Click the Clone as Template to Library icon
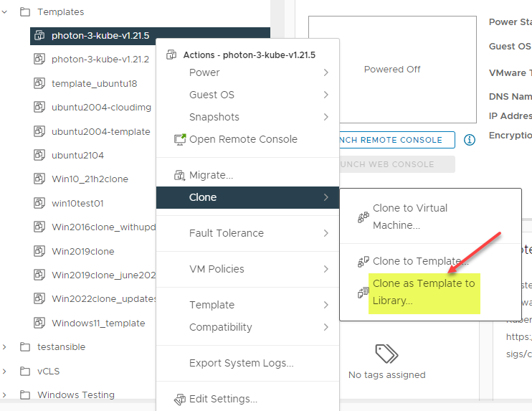The height and width of the screenshot is (411, 532). pos(363,292)
